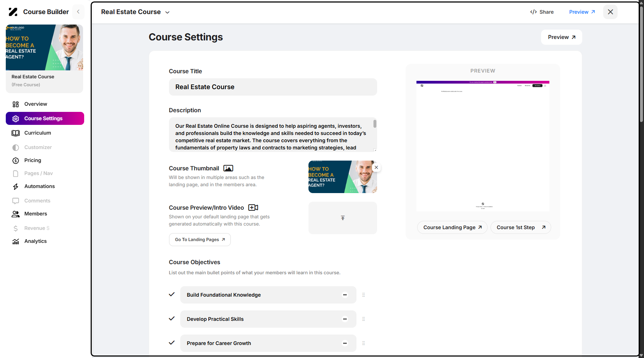Click the Comments speech bubble icon
The height and width of the screenshot is (358, 644).
pyautogui.click(x=16, y=201)
